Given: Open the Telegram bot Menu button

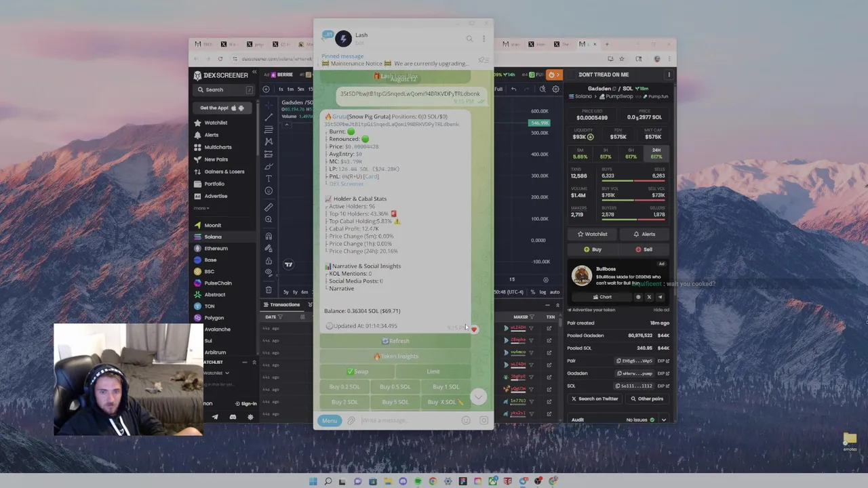Looking at the screenshot, I should point(329,421).
